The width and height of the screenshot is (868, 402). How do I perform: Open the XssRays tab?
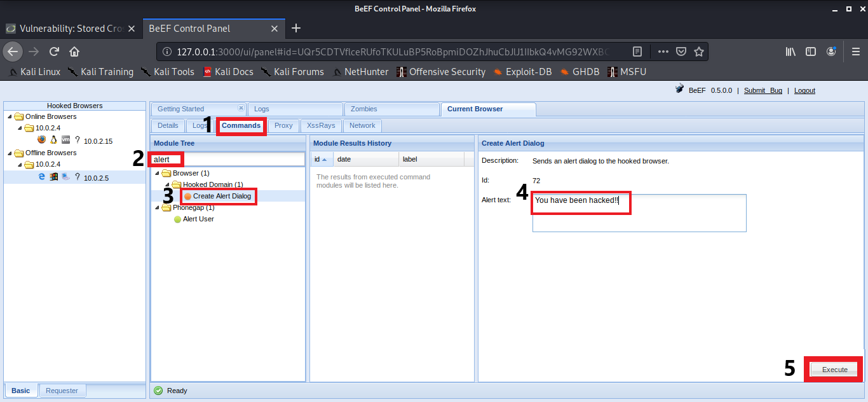click(x=321, y=125)
